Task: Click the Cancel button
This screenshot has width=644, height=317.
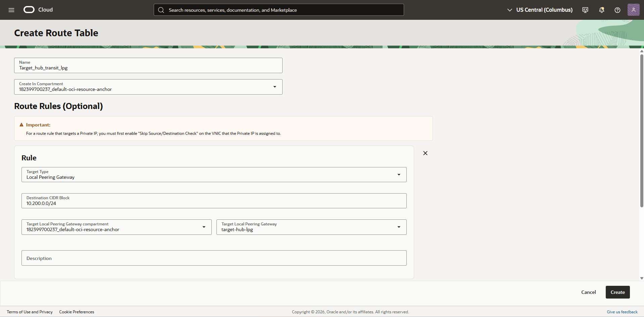Action: (589, 292)
